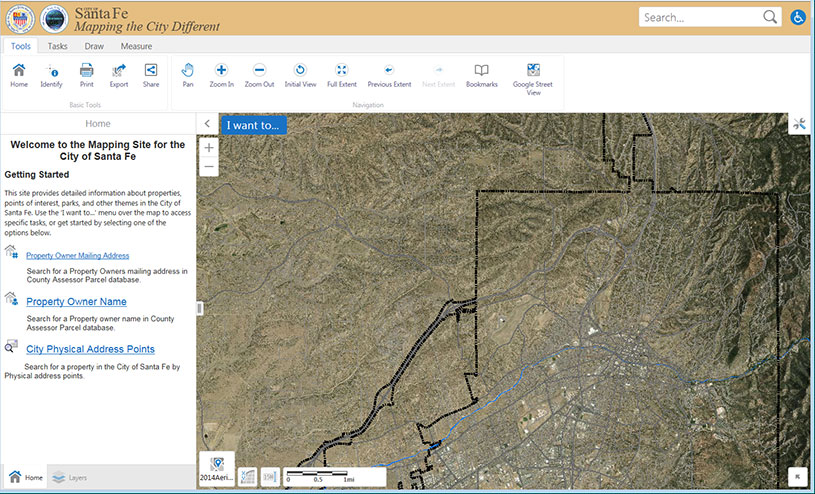
Task: Click the magnifier icon beside Address Points
Action: [11, 346]
